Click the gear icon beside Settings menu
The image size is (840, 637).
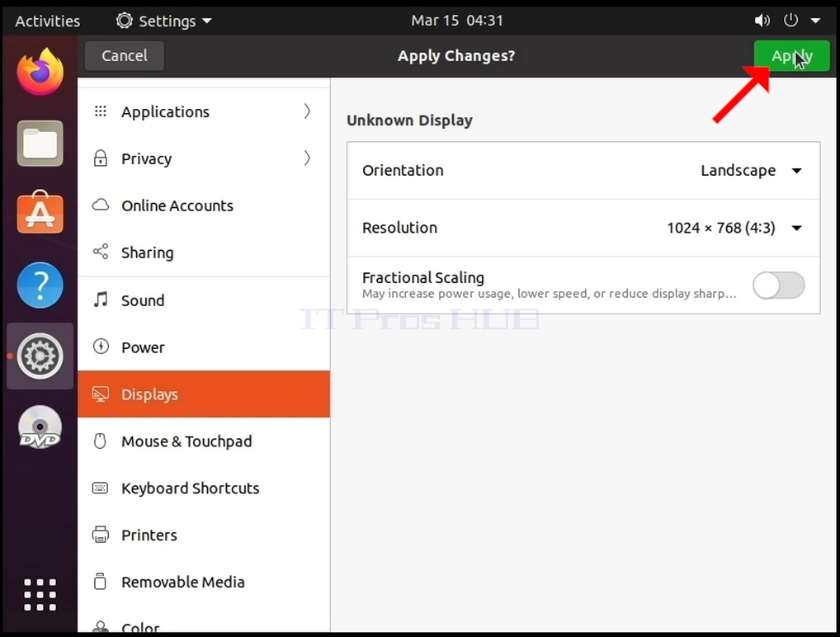coord(125,21)
